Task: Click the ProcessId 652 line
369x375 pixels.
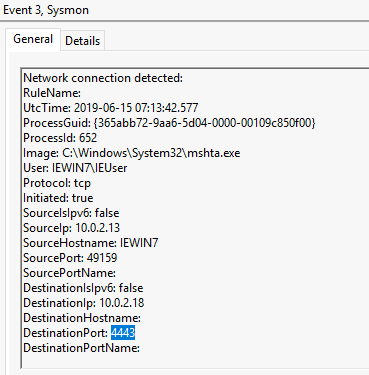Action: pos(60,138)
